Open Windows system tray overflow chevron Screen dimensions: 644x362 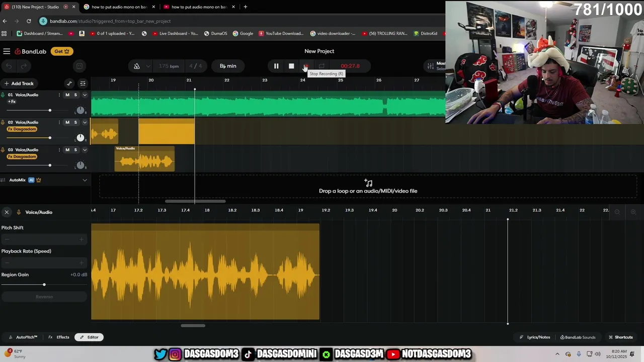coord(557,354)
